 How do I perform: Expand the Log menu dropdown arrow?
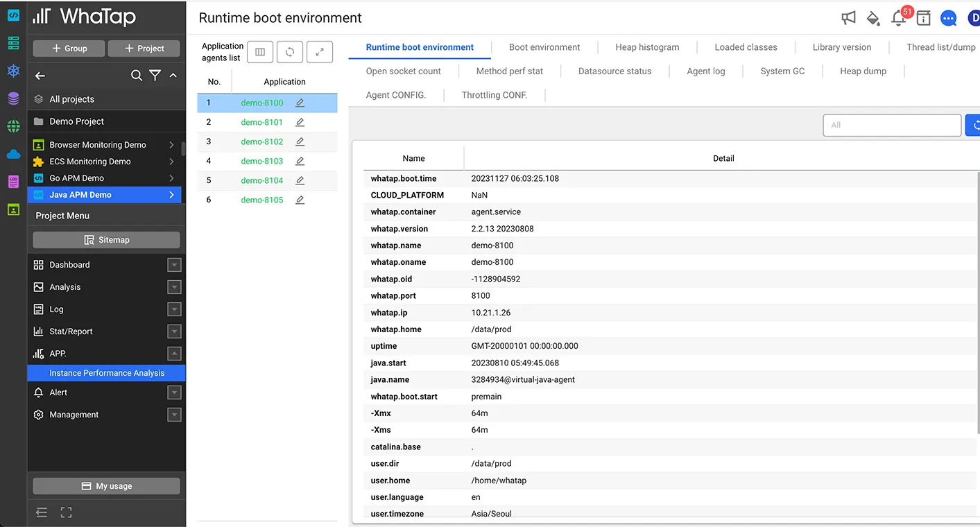pyautogui.click(x=175, y=309)
